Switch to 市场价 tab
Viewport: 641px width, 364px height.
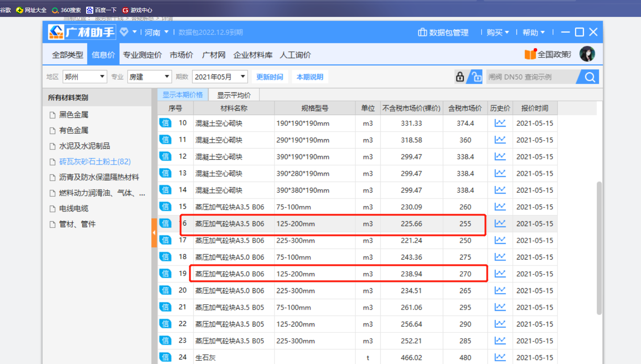[181, 55]
